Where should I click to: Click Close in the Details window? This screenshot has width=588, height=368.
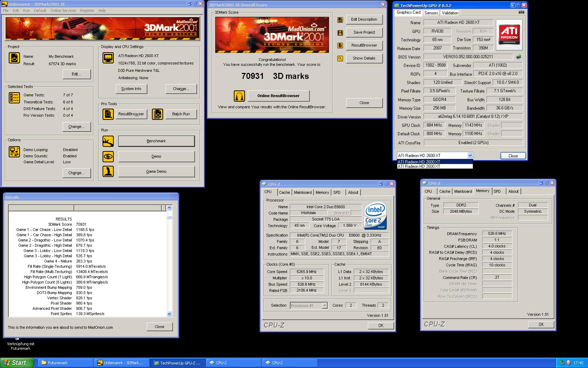pos(160,327)
